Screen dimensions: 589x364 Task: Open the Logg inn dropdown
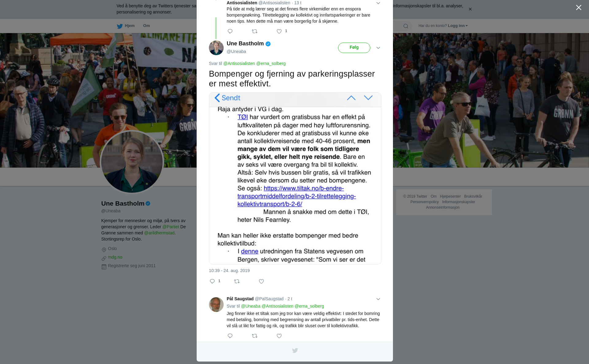[x=458, y=26]
